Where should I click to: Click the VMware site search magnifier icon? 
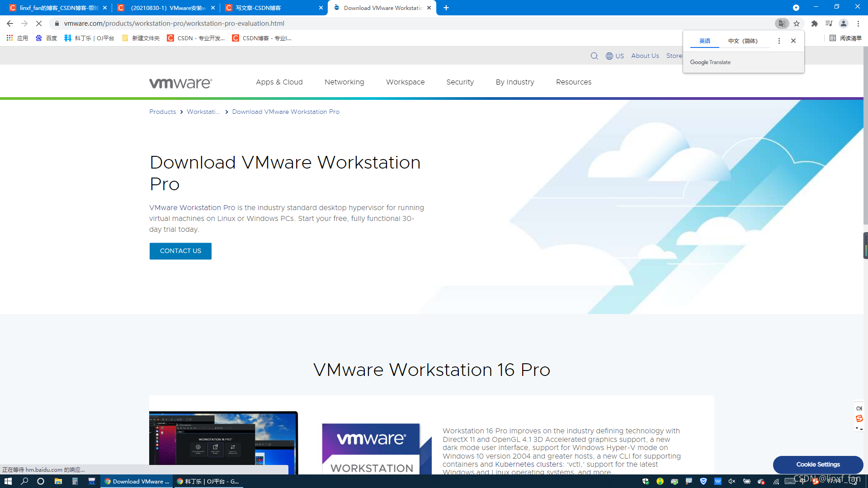pos(594,56)
